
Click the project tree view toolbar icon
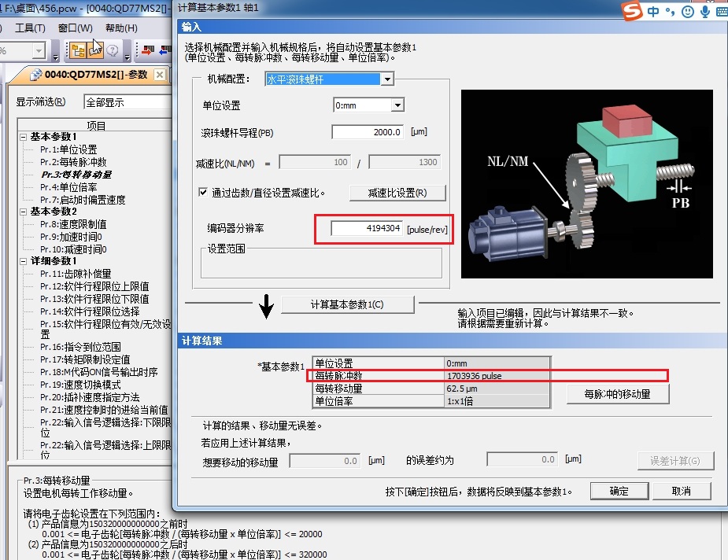(78, 51)
